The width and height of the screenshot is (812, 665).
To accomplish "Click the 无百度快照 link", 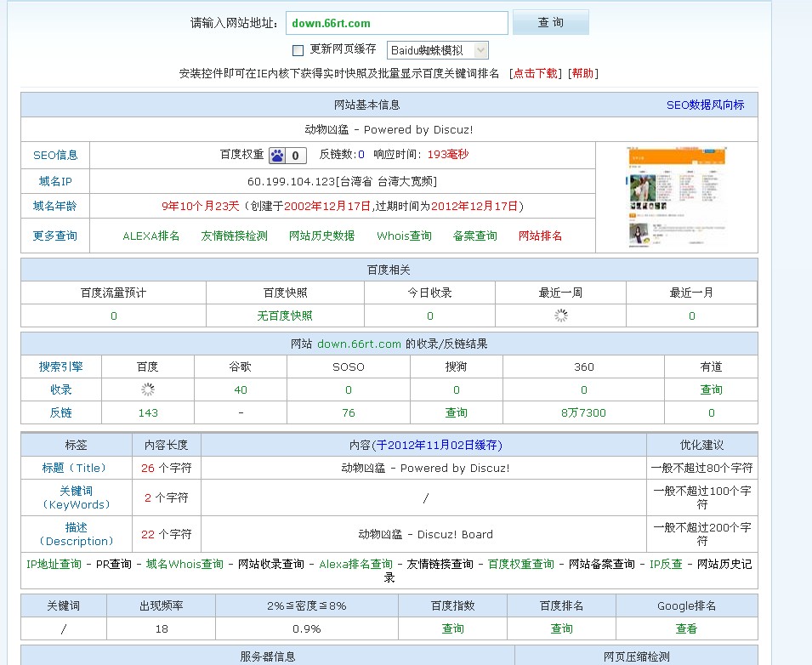I will click(285, 316).
